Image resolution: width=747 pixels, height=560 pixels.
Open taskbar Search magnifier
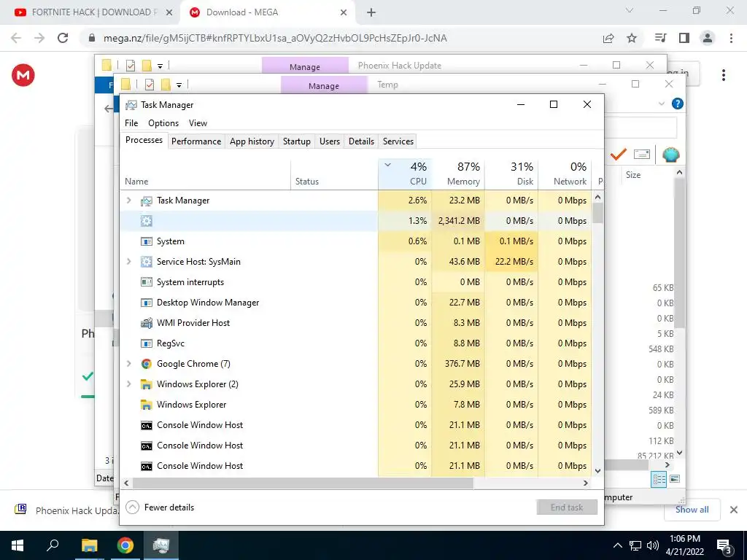click(x=53, y=545)
